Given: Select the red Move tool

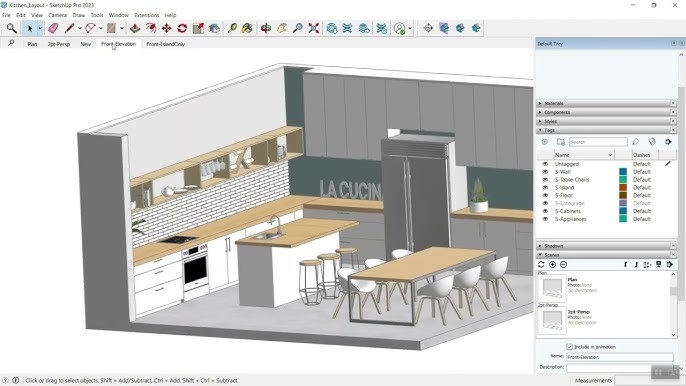Looking at the screenshot, I should click(166, 28).
